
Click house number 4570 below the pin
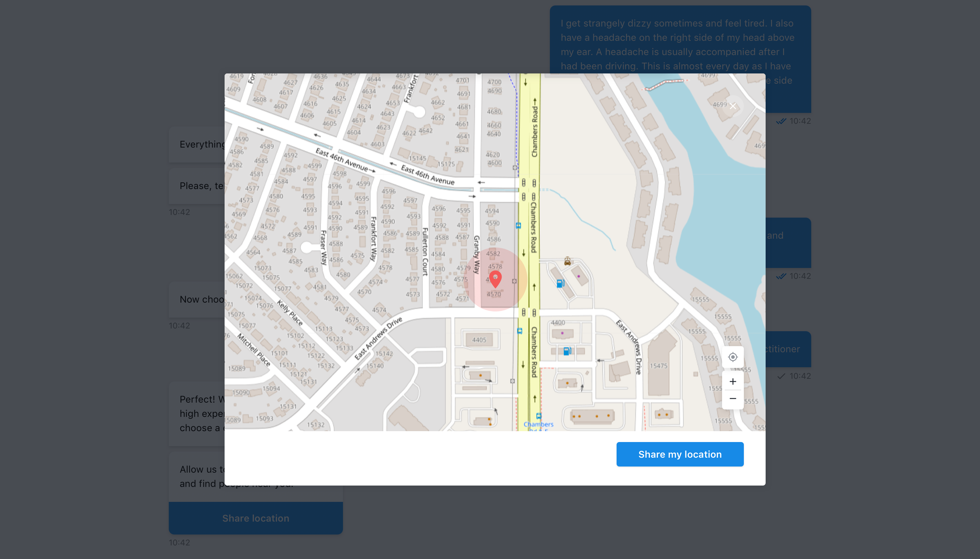[x=494, y=294]
